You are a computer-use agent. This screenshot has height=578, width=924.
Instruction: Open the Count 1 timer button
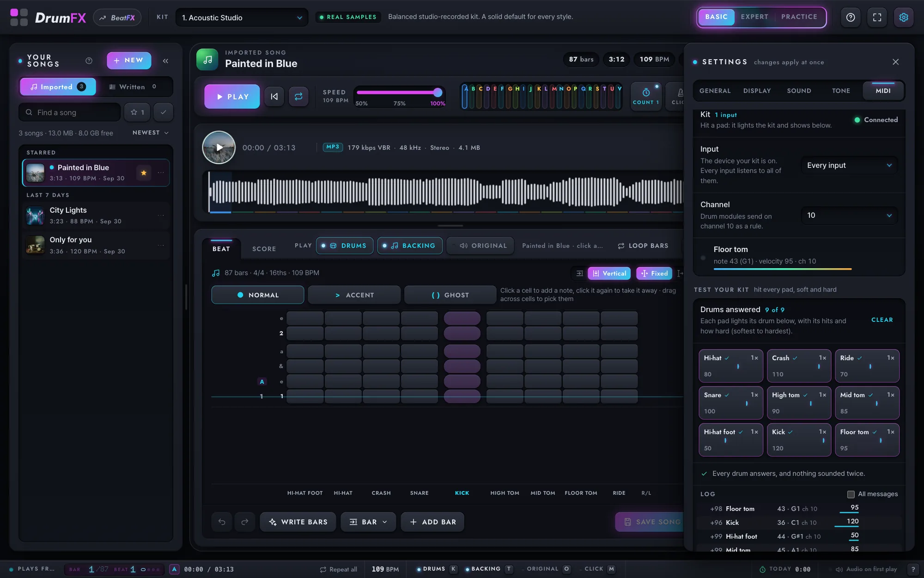coord(646,96)
